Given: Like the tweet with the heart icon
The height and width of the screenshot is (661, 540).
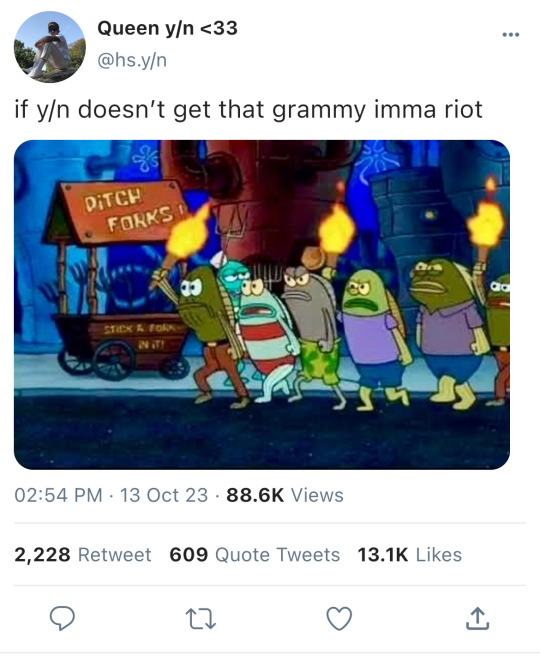Looking at the screenshot, I should (339, 618).
